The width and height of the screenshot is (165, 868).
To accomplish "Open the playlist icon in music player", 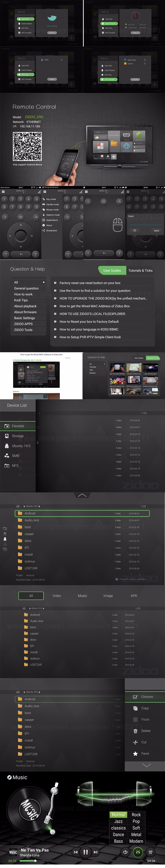I will [150, 852].
